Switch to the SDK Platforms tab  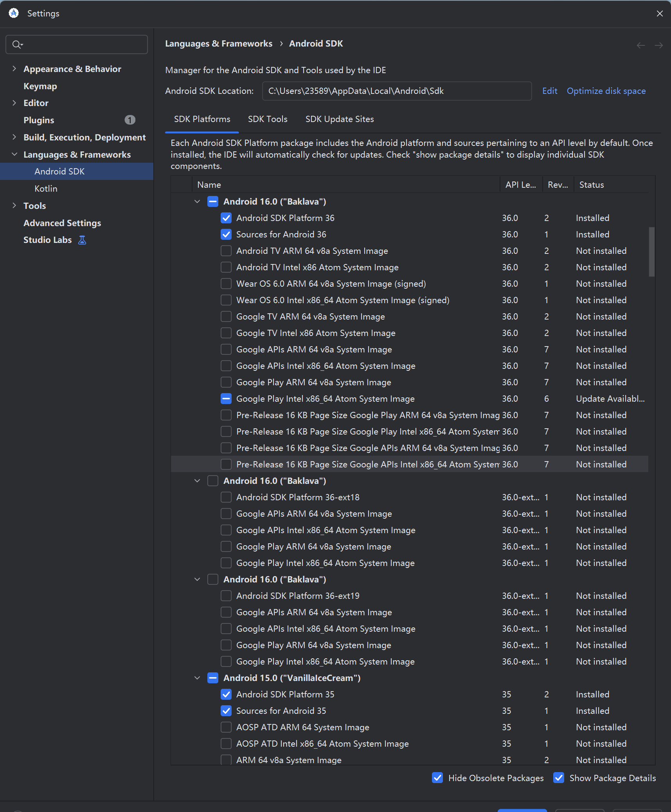click(202, 119)
